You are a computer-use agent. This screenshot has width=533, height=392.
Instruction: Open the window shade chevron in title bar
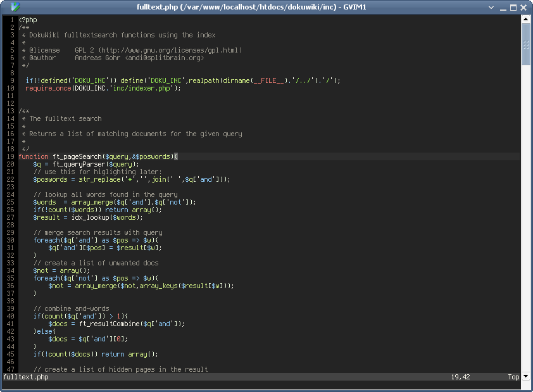click(491, 7)
